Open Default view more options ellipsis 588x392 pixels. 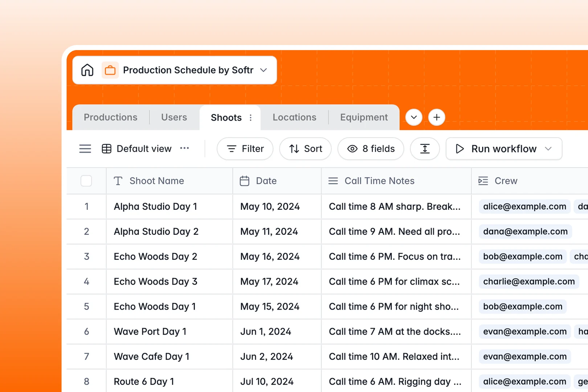[x=184, y=148]
